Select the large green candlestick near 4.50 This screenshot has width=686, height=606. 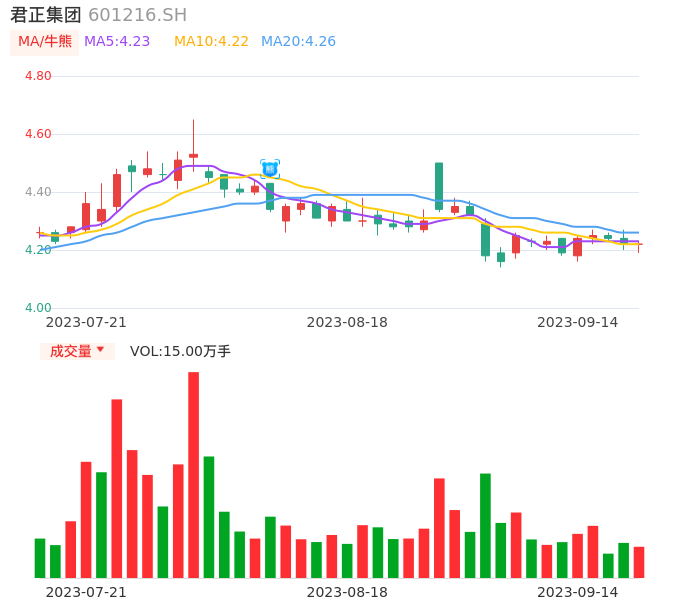coord(439,186)
